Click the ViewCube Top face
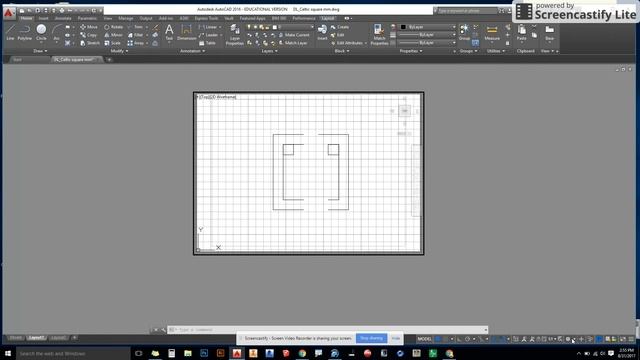The height and width of the screenshot is (360, 640). pyautogui.click(x=404, y=111)
